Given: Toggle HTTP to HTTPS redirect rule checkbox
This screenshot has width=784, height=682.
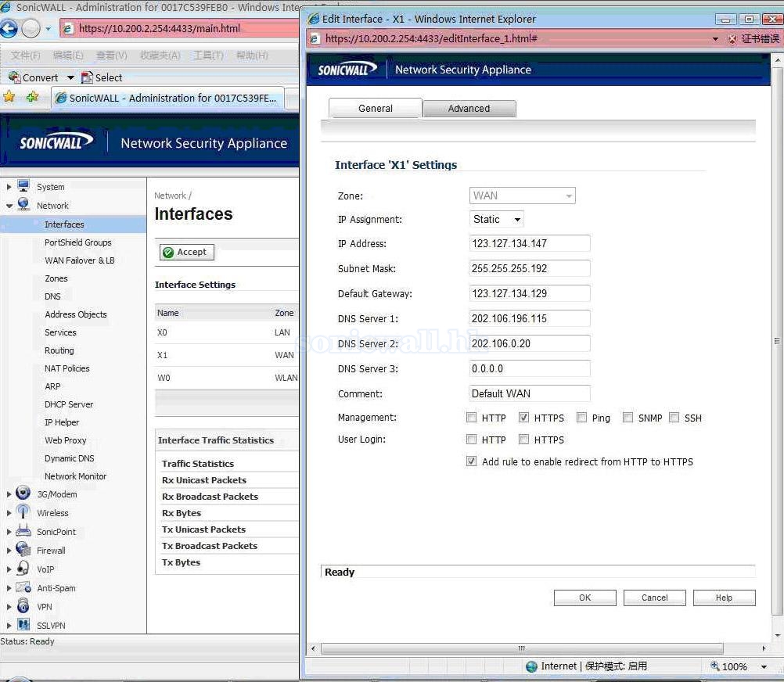Looking at the screenshot, I should (471, 461).
